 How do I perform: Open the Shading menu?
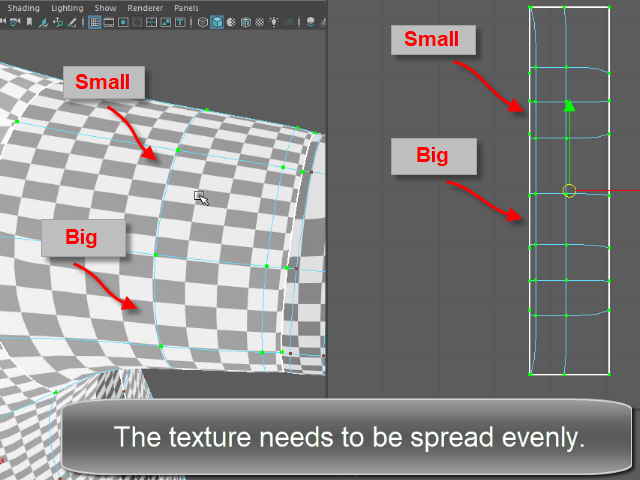point(24,8)
